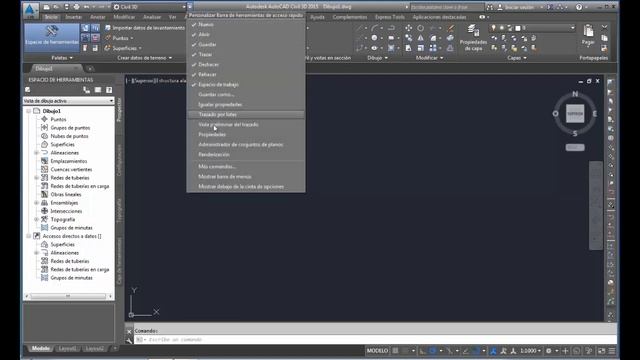The width and height of the screenshot is (640, 360).
Task: Click the Plot printer icon in quick access toolbar
Action: click(x=76, y=7)
